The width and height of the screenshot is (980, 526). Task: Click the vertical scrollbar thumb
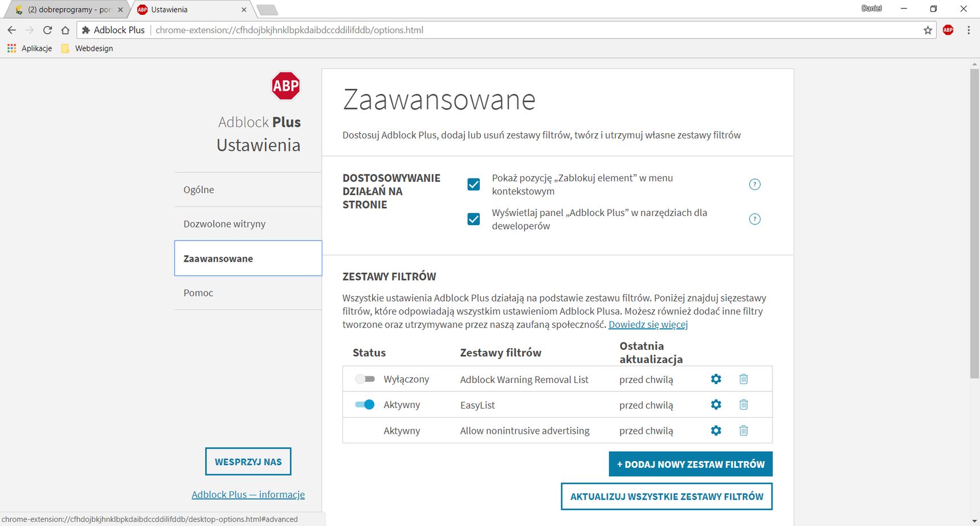click(x=974, y=222)
